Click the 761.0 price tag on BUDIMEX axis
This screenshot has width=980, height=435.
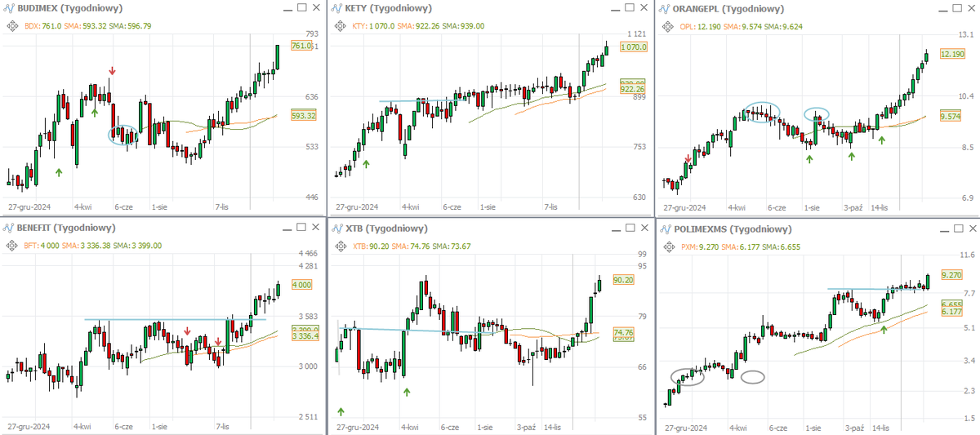tap(301, 46)
